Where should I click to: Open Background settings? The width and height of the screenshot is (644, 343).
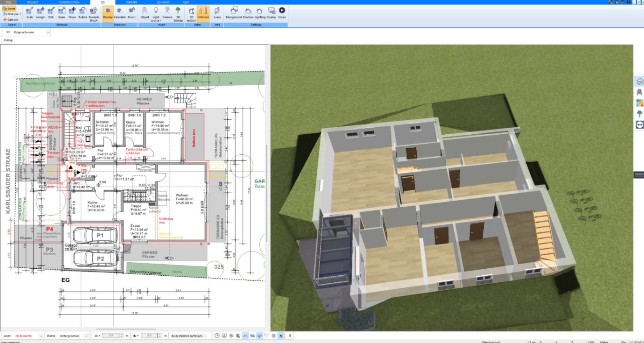(x=234, y=13)
